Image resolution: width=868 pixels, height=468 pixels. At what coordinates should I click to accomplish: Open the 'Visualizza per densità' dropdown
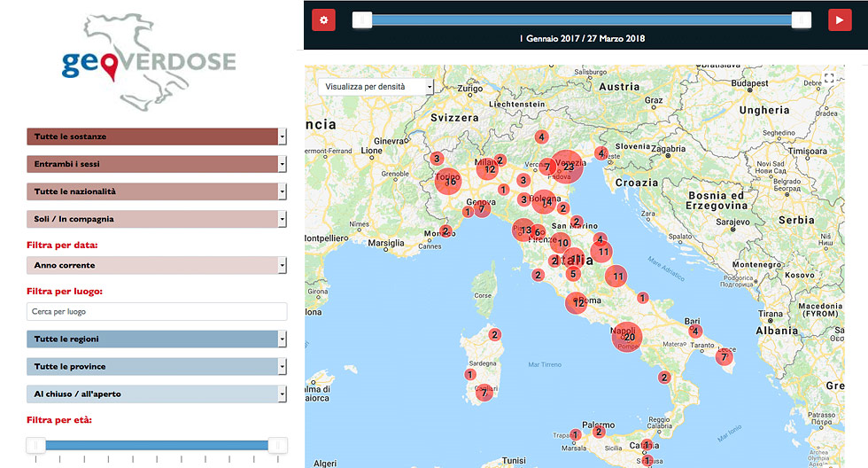(376, 86)
